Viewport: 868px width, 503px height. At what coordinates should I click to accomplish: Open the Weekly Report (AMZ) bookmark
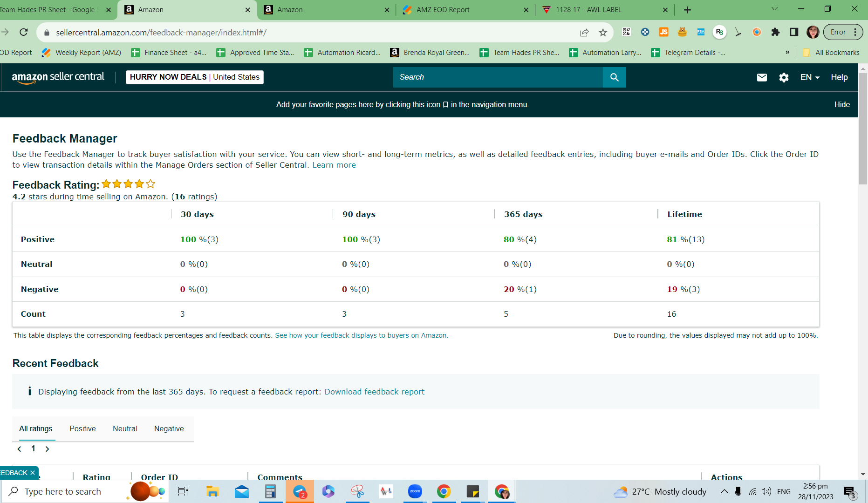[82, 53]
